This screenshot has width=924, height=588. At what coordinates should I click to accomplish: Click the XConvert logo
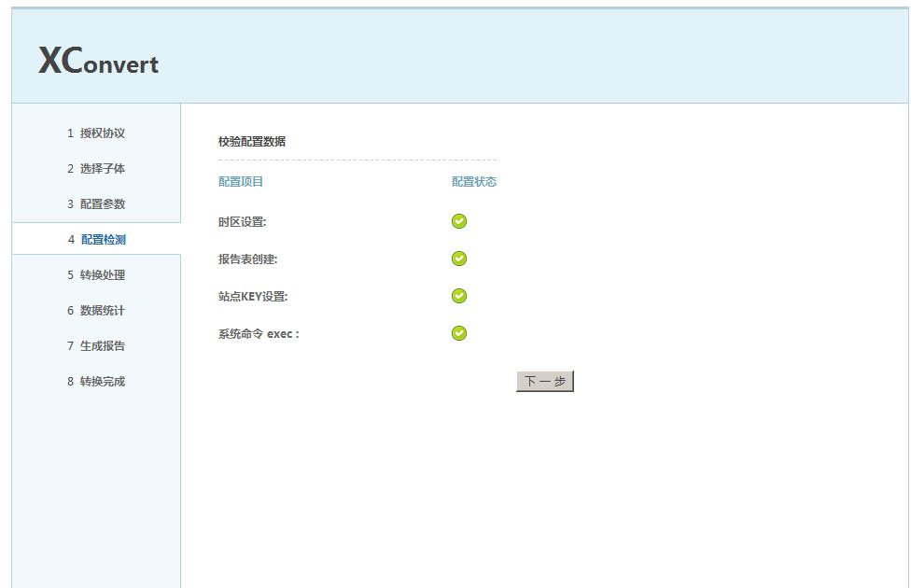(98, 62)
